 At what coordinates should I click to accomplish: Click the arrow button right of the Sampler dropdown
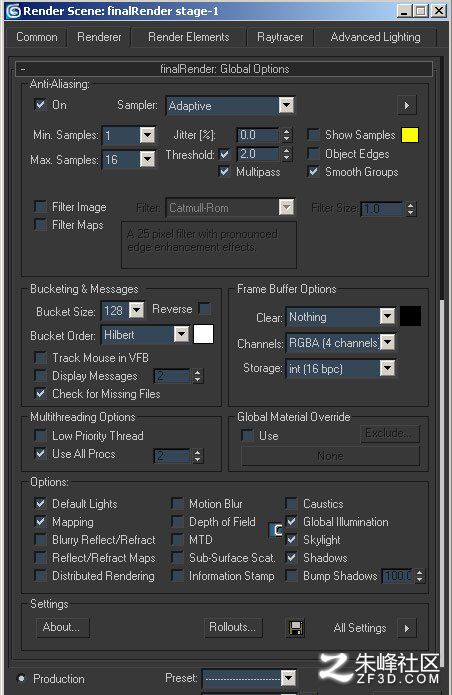tap(407, 105)
